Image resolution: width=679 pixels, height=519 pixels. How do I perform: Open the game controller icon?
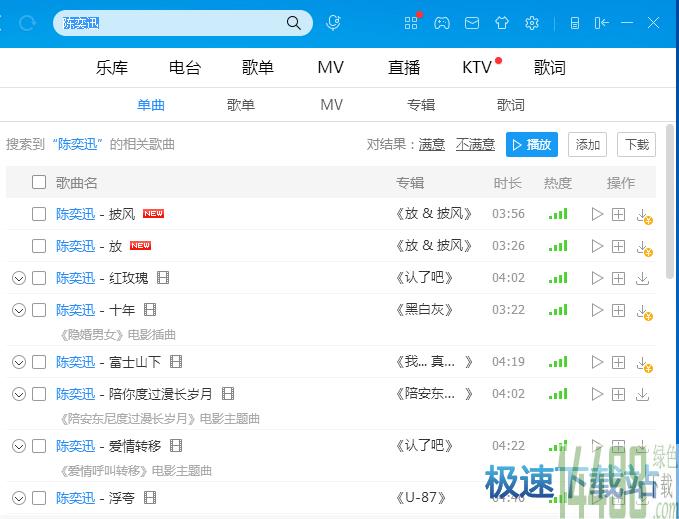(442, 23)
